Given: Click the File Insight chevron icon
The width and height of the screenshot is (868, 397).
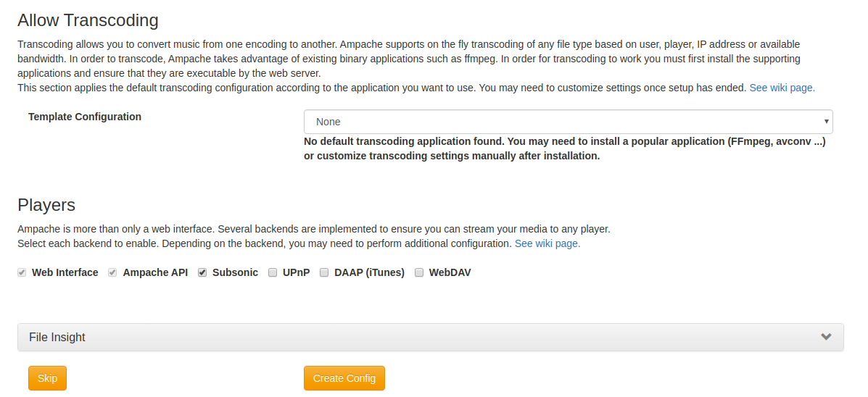Looking at the screenshot, I should click(826, 337).
